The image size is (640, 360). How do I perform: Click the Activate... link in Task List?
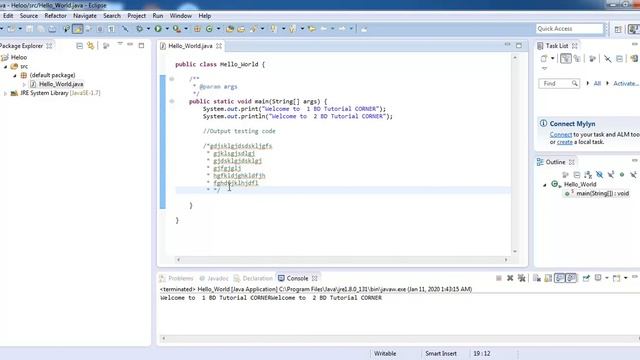(x=626, y=83)
